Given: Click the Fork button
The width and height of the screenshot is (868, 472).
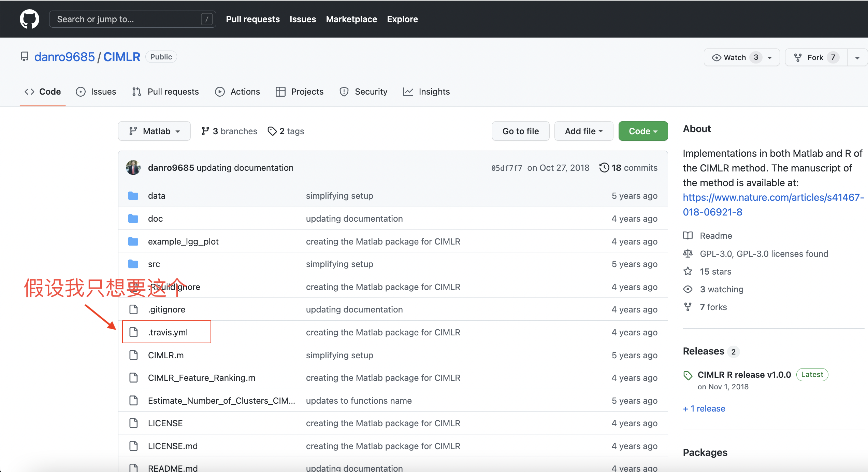Looking at the screenshot, I should (x=816, y=57).
